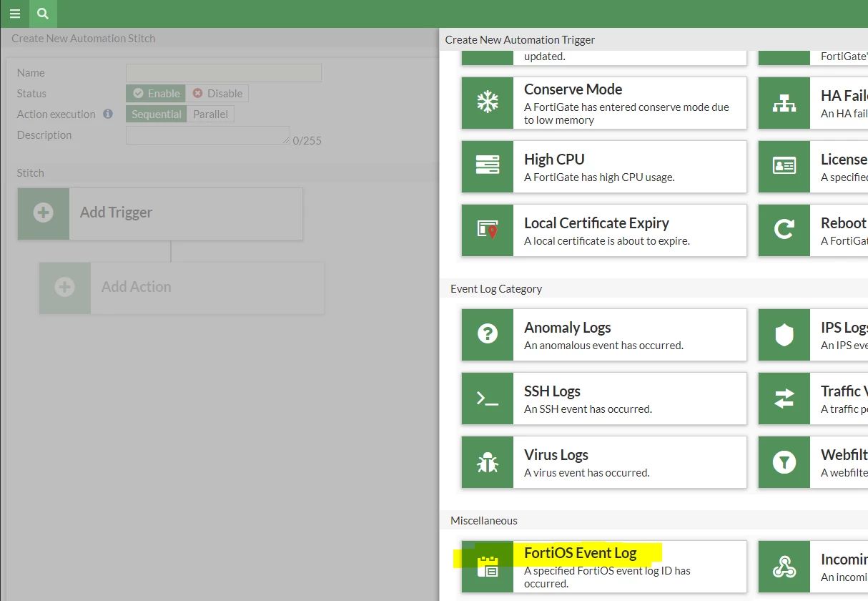This screenshot has width=868, height=601.
Task: Choose the Anomaly Logs trigger title
Action: click(x=568, y=328)
